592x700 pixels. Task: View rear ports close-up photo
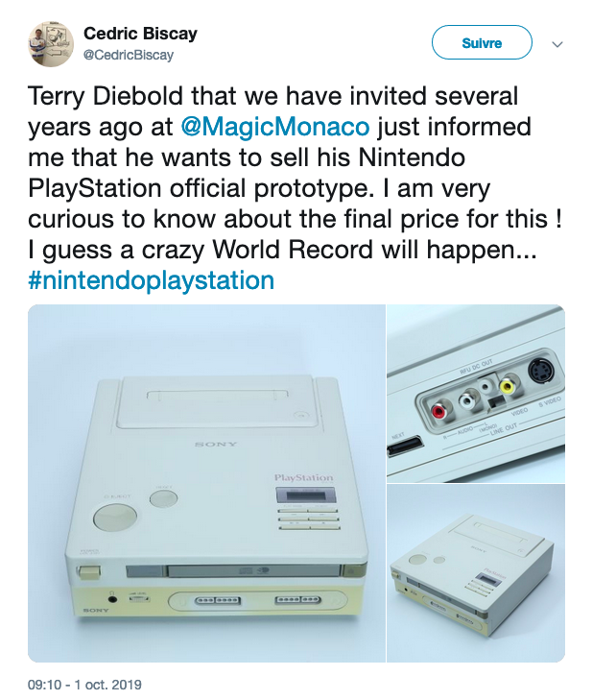pyautogui.click(x=476, y=394)
